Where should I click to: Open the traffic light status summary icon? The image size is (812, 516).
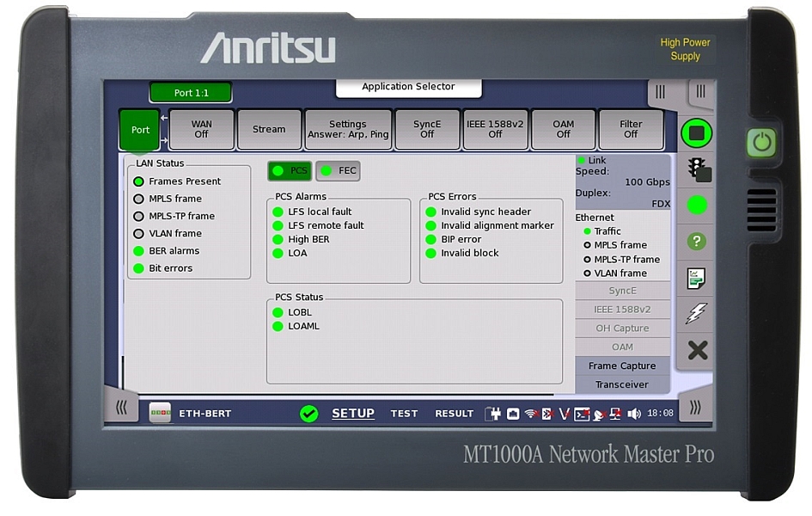click(x=696, y=169)
